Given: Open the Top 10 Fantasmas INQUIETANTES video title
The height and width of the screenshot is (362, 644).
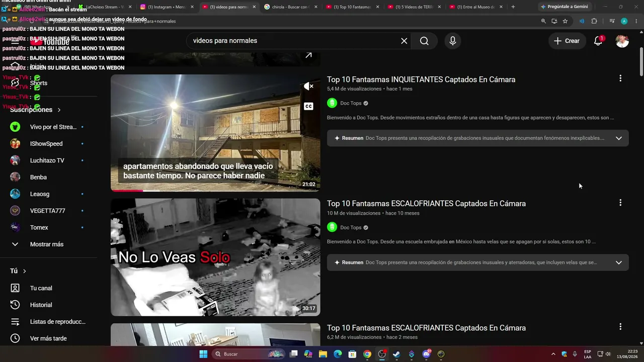Looking at the screenshot, I should click(421, 79).
